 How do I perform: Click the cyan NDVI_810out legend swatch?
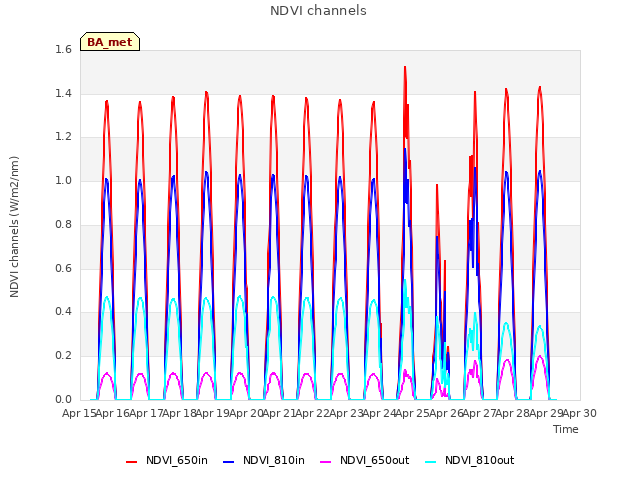click(x=431, y=462)
